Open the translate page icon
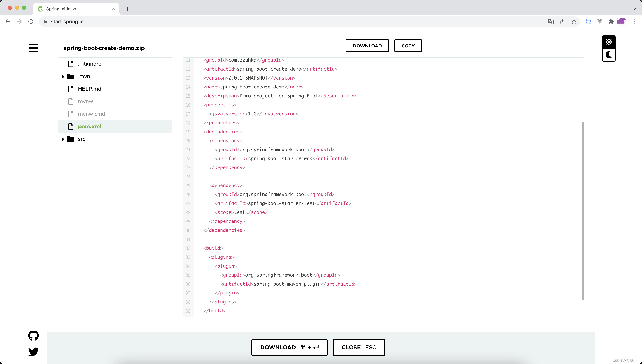The image size is (642, 364). pyautogui.click(x=551, y=21)
